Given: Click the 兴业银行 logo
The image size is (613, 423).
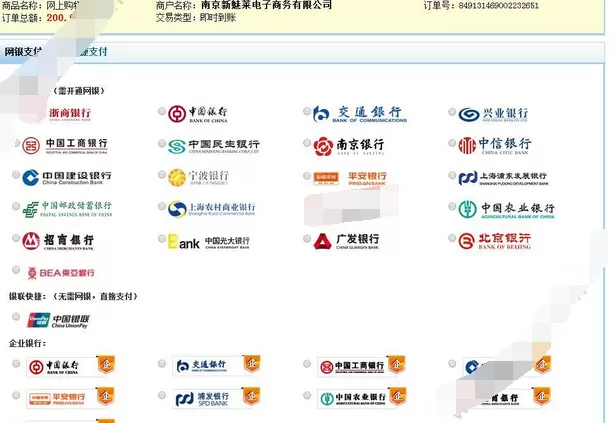Looking at the screenshot, I should coord(493,114).
